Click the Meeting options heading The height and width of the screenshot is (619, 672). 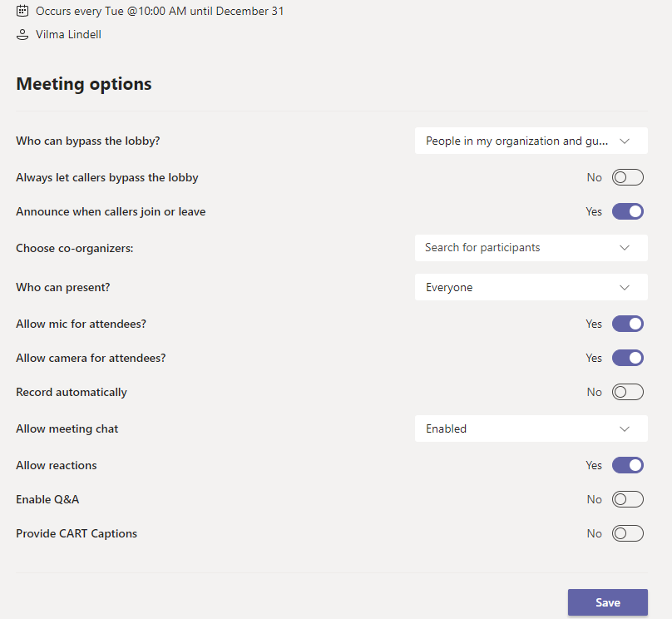tap(84, 83)
